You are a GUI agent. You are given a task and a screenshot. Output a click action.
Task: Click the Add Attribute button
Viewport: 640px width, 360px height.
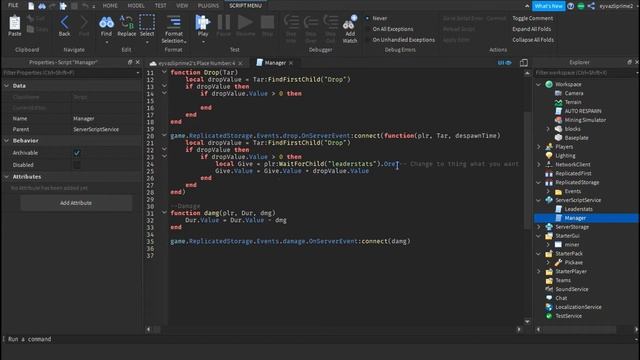click(76, 203)
